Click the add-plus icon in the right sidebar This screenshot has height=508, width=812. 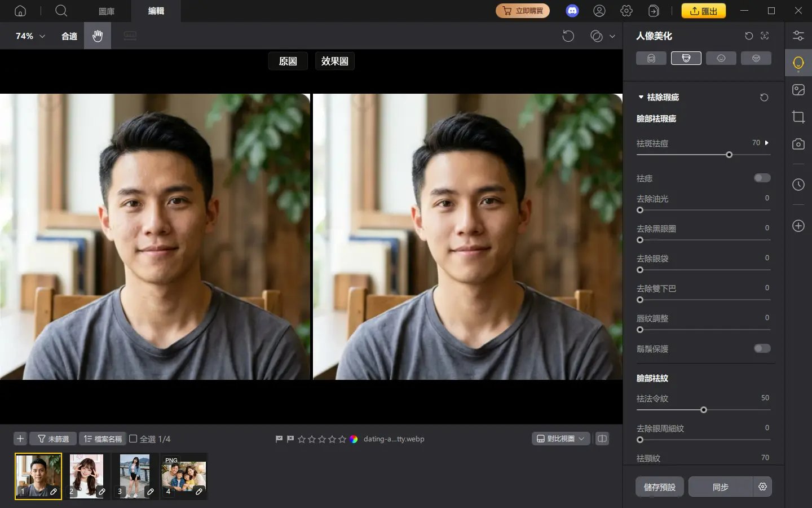click(x=798, y=226)
